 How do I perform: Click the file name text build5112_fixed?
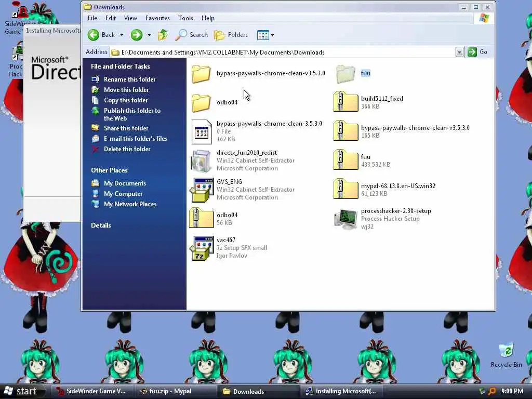[382, 99]
